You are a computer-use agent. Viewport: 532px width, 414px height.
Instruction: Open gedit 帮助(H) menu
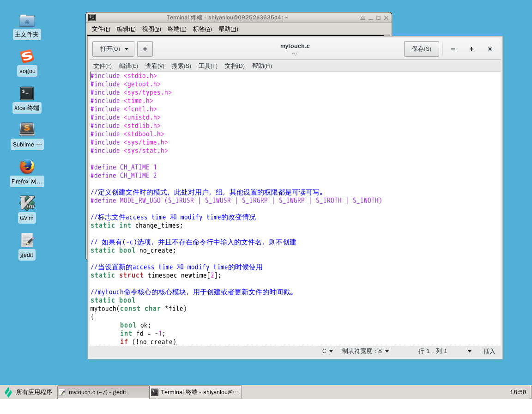tap(262, 66)
